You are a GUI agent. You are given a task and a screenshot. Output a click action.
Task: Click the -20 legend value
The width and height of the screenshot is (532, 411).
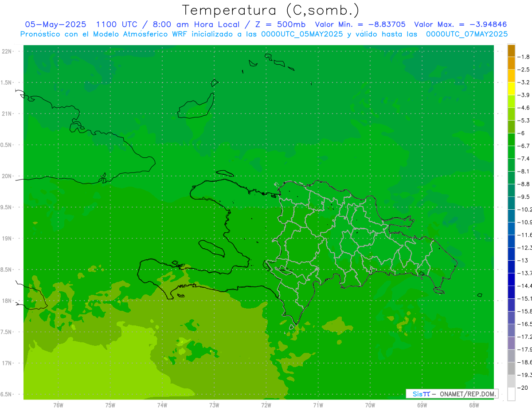(523, 388)
